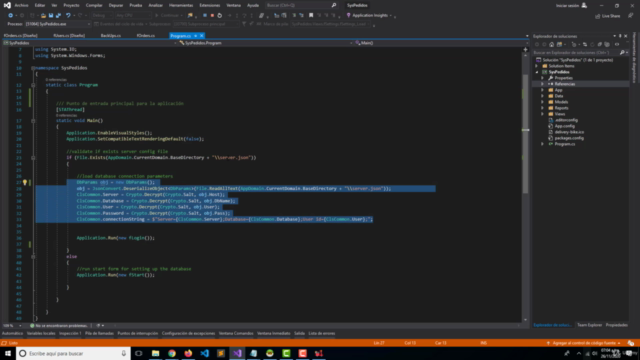Close the Program.cs tab
The height and width of the screenshot is (360, 640).
pos(202,36)
